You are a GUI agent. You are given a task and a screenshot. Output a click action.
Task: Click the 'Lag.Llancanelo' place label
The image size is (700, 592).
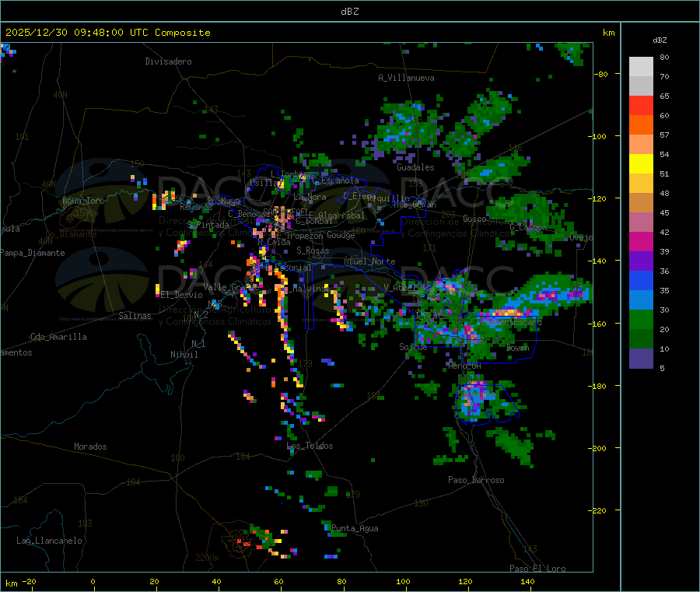(x=49, y=541)
